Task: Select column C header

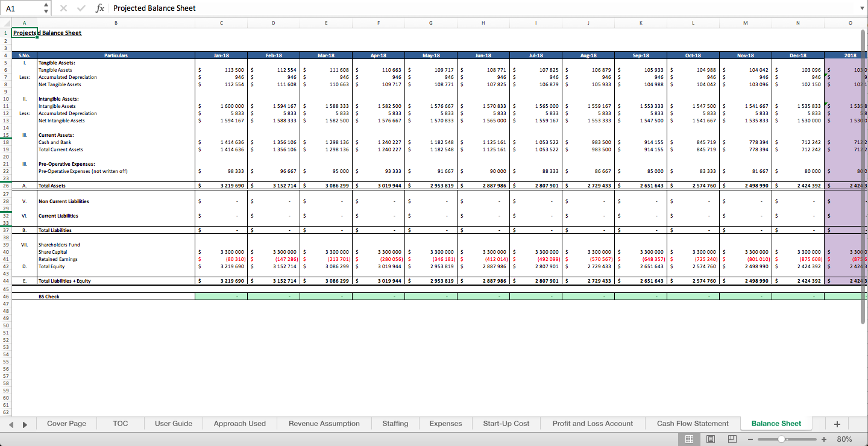Action: tap(221, 23)
